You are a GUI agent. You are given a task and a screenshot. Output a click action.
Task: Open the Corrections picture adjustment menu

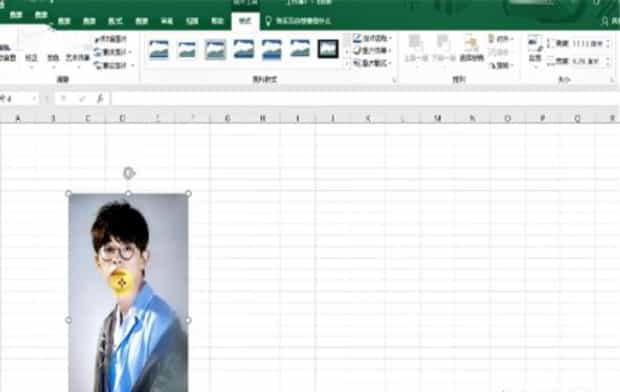click(31, 58)
